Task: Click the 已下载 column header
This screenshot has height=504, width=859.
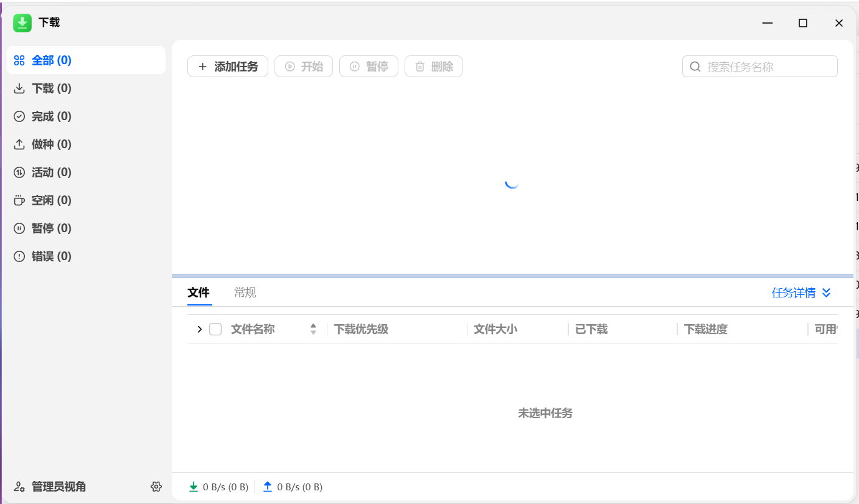Action: (x=591, y=329)
